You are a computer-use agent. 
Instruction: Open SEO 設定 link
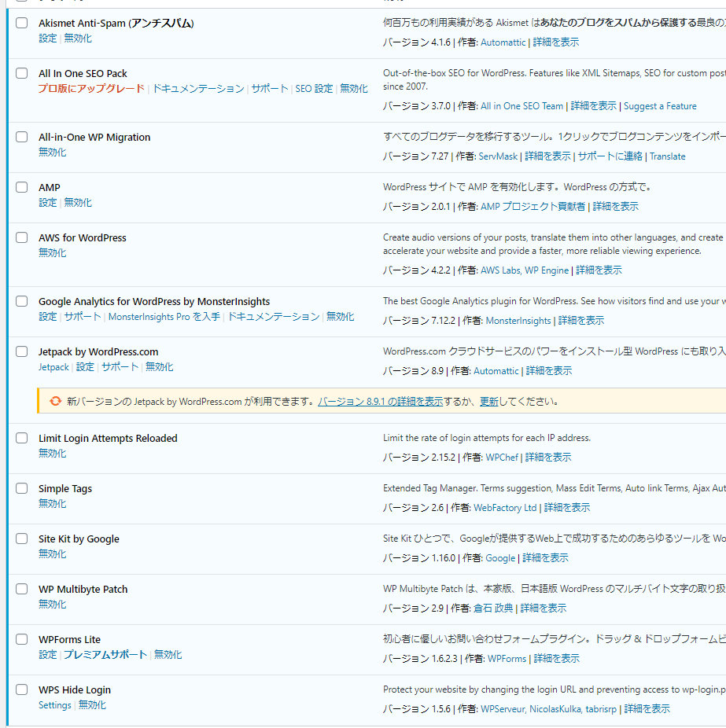coord(314,88)
